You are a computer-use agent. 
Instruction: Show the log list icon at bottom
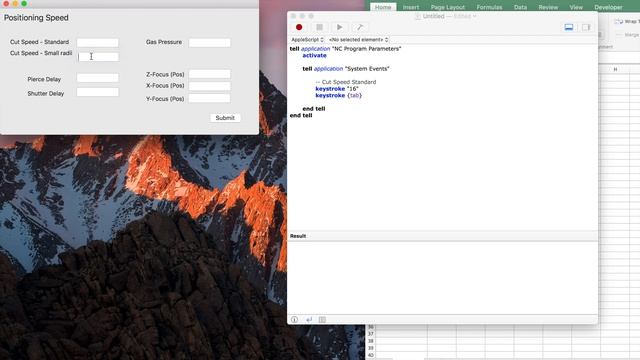point(322,319)
